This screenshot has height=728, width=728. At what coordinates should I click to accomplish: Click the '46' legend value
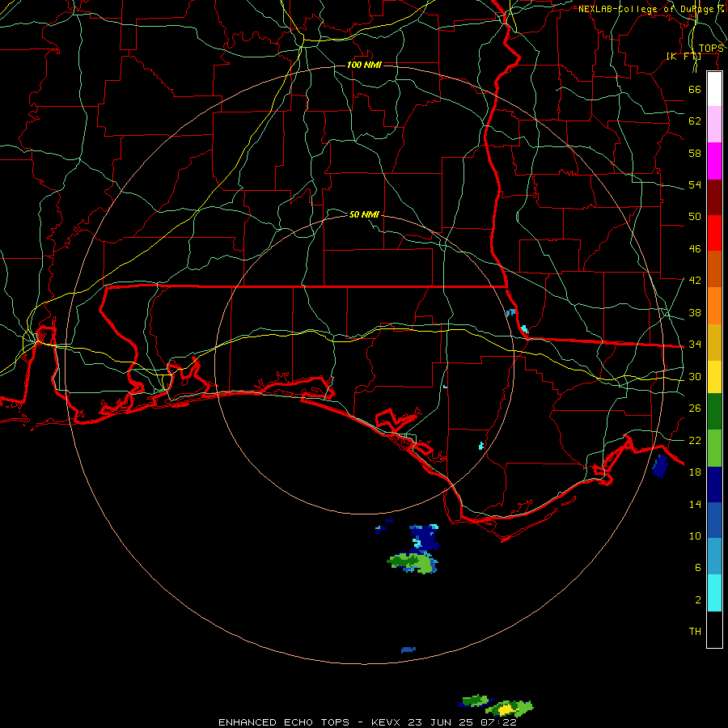coord(695,249)
